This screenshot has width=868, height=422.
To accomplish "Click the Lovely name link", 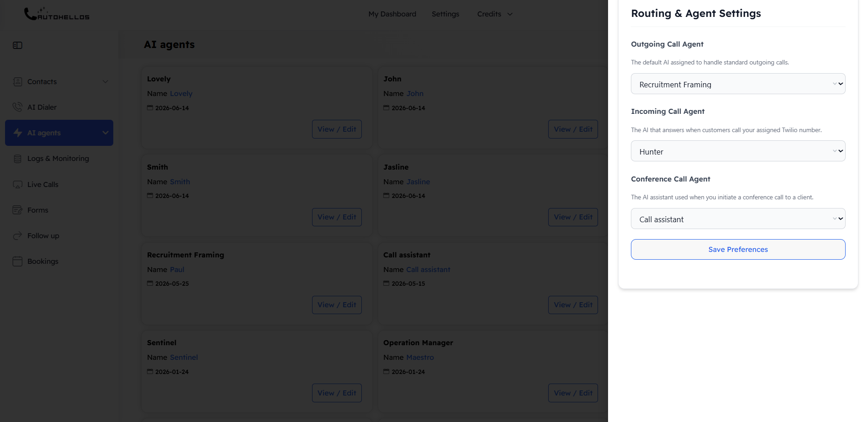I will pos(181,94).
